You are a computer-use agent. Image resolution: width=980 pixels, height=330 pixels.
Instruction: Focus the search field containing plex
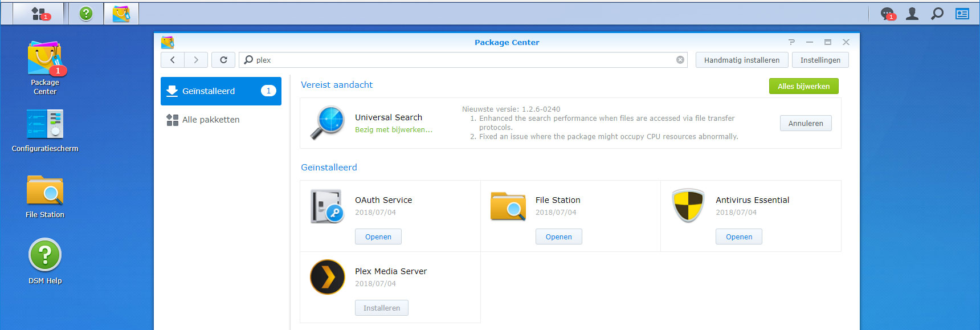coord(463,60)
